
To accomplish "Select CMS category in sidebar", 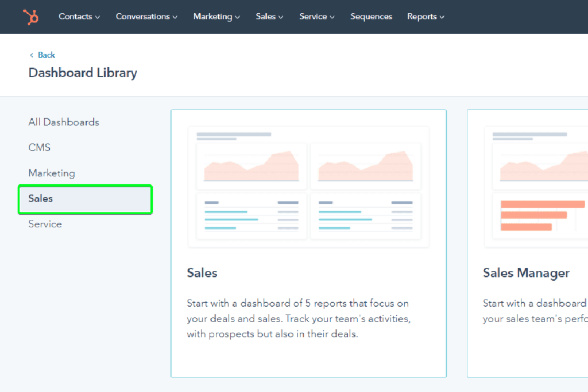I will pyautogui.click(x=40, y=148).
